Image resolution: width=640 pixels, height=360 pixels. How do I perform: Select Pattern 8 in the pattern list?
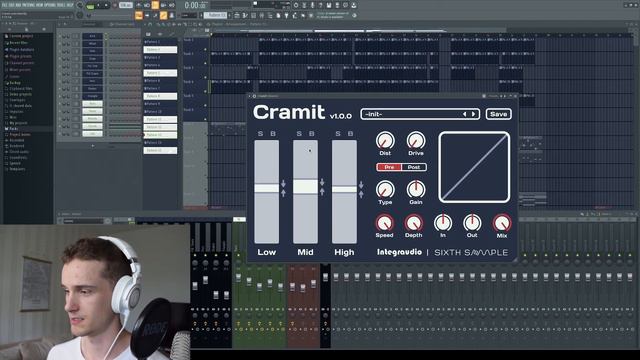pyautogui.click(x=160, y=96)
